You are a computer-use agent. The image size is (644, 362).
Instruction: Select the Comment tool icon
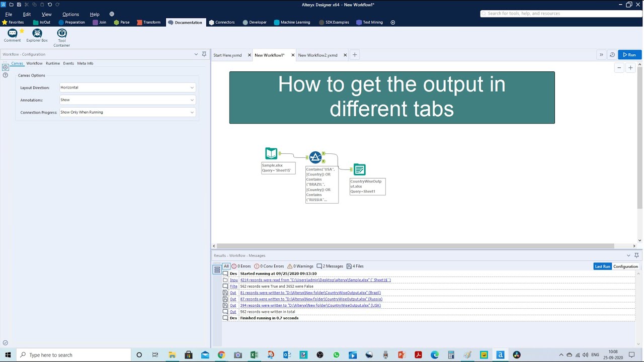[13, 33]
